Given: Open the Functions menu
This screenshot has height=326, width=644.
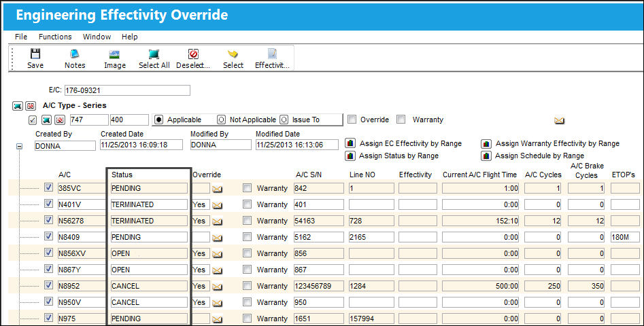Looking at the screenshot, I should [x=55, y=37].
